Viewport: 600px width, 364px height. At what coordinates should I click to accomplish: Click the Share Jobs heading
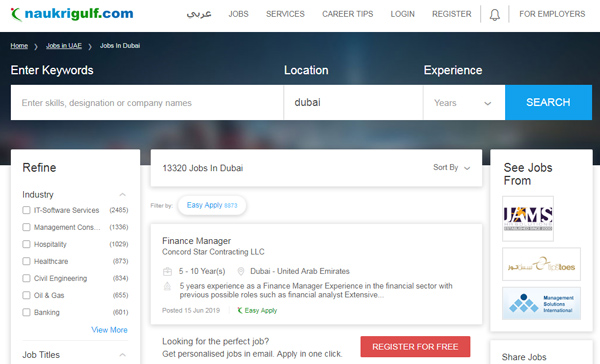[524, 357]
